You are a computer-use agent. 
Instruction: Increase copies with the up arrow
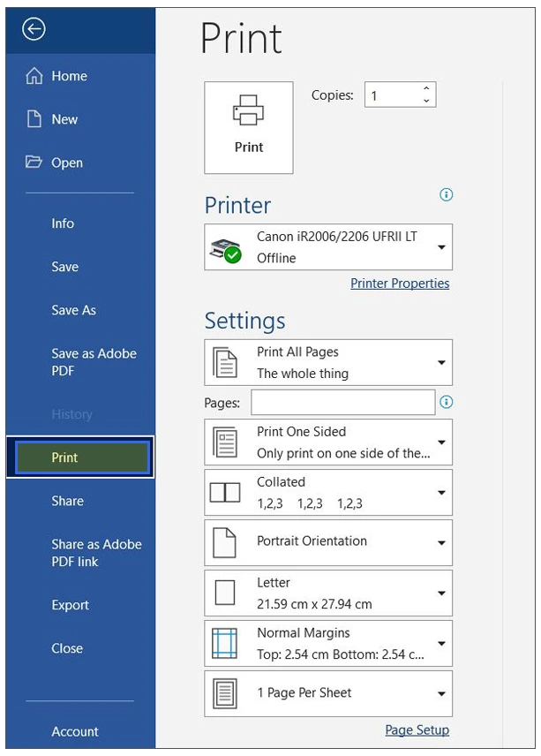pyautogui.click(x=426, y=88)
